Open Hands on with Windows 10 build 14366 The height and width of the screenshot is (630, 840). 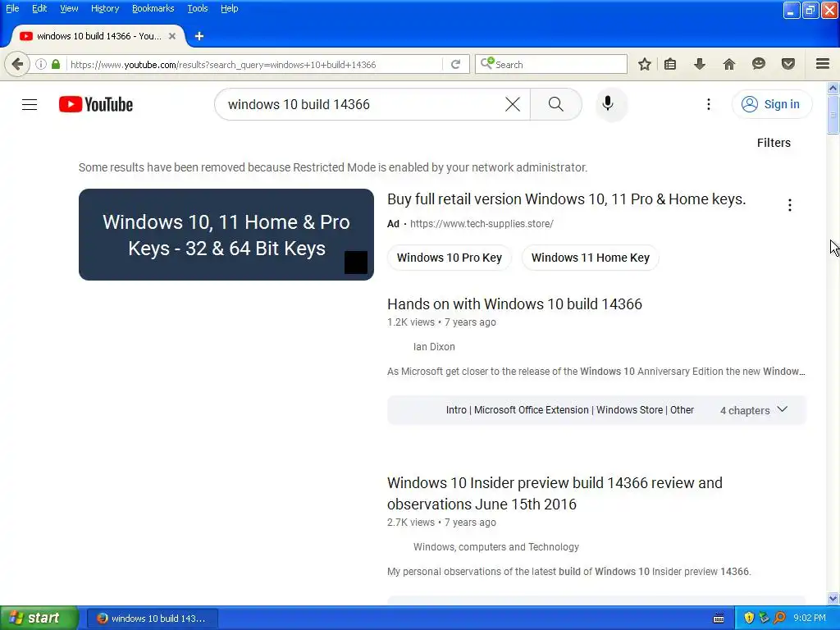pyautogui.click(x=514, y=304)
